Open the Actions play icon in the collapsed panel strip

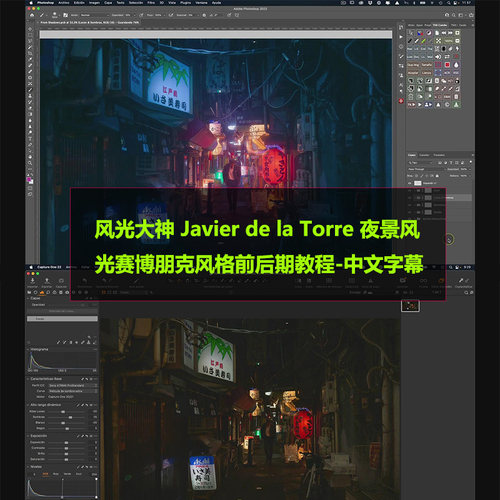click(401, 37)
